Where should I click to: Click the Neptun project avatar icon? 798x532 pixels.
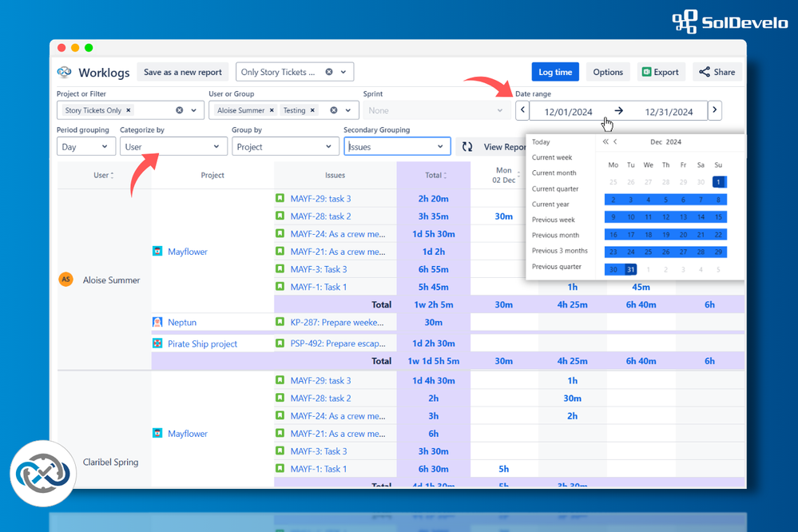[x=157, y=322]
